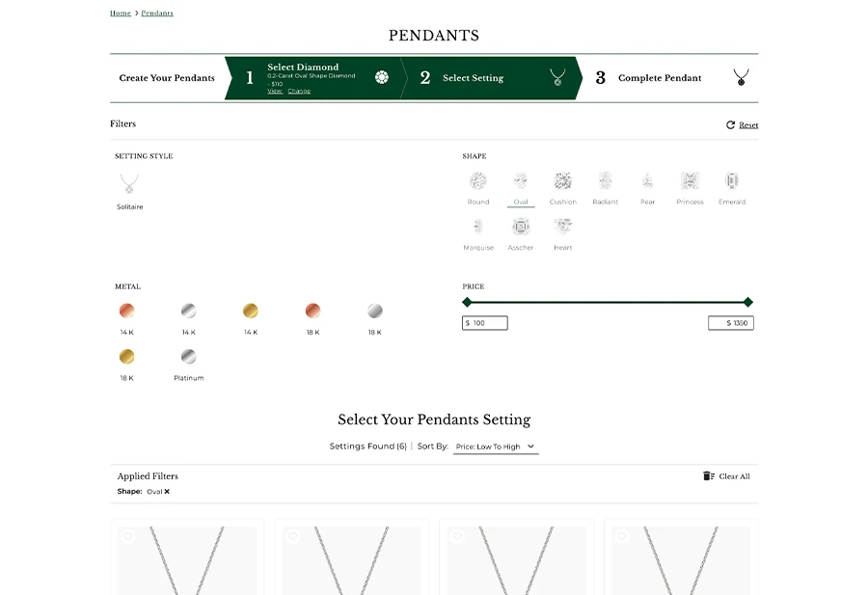Choose the Radiant diamond shape
This screenshot has height=595, width=868.
(605, 180)
